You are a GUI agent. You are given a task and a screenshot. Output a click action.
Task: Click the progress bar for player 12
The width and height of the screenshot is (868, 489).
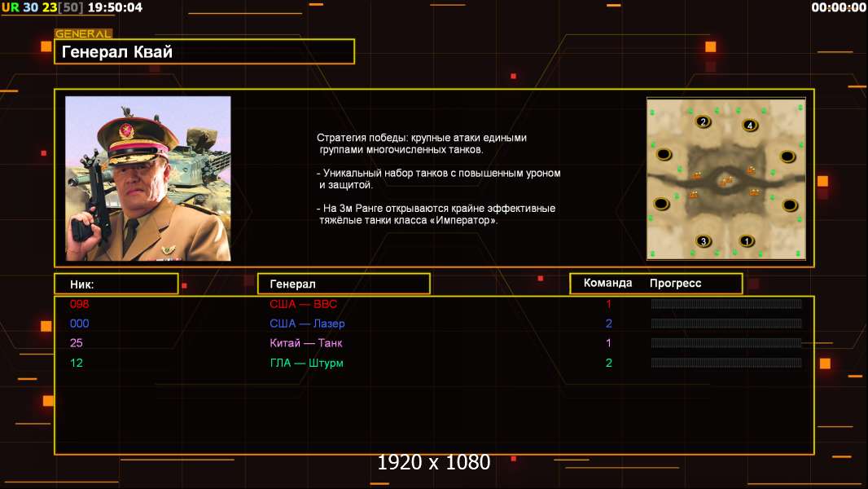726,363
